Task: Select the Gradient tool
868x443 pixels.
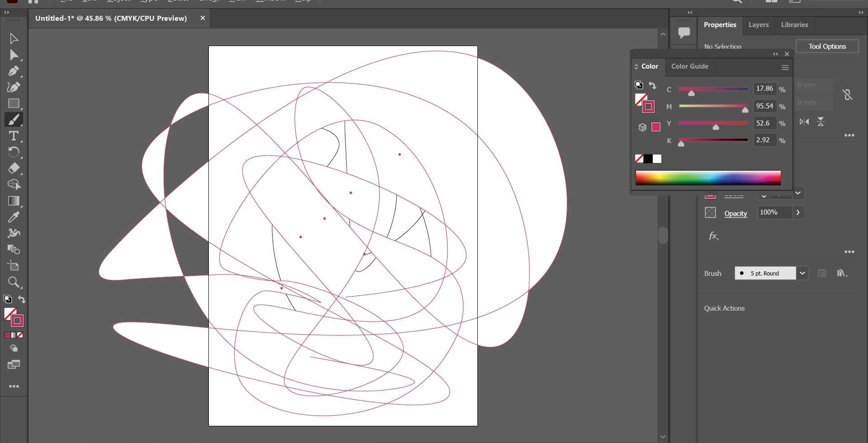Action: [x=14, y=201]
